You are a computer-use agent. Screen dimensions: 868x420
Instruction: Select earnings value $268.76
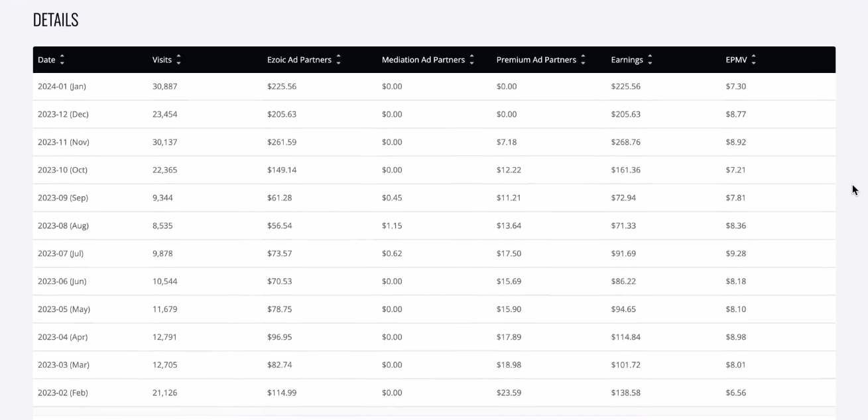626,142
